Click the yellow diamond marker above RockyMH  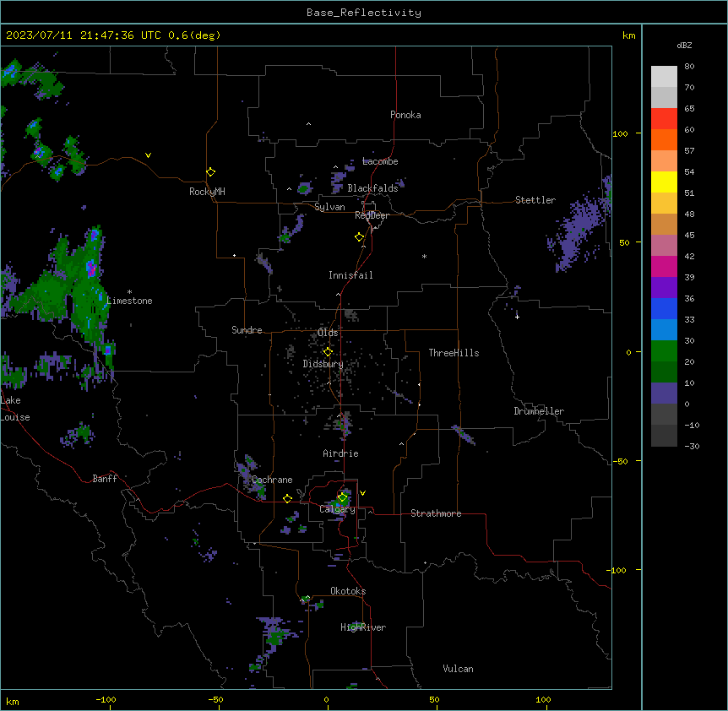[x=210, y=172]
